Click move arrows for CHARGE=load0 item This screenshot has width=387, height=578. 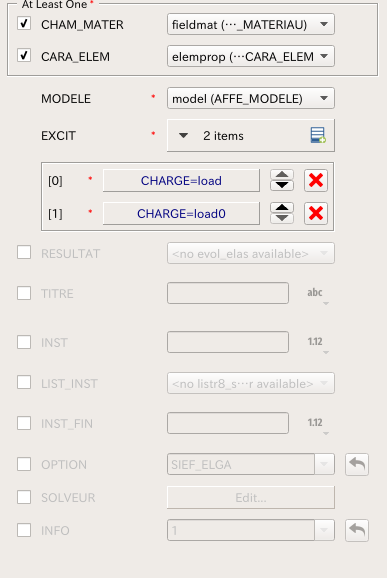pyautogui.click(x=282, y=213)
